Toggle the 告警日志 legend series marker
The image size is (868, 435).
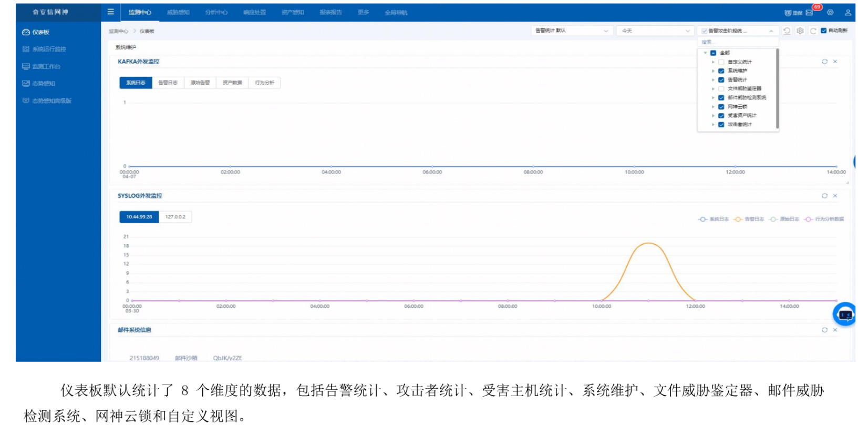(738, 219)
